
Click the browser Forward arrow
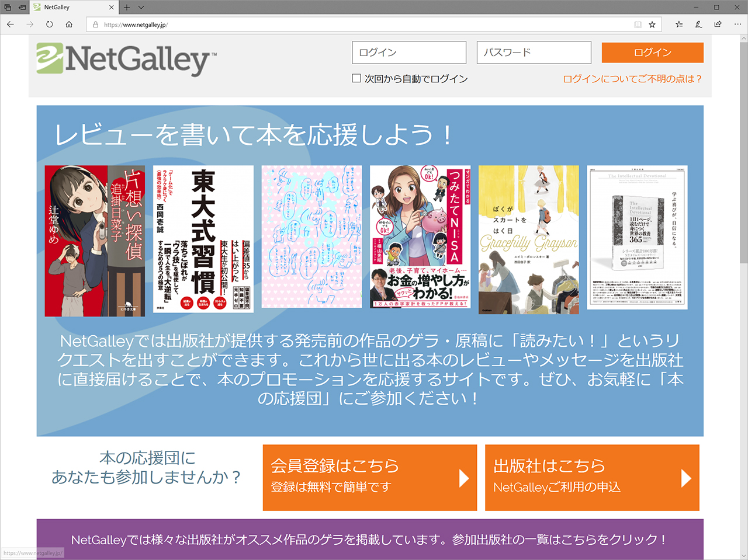tap(30, 25)
